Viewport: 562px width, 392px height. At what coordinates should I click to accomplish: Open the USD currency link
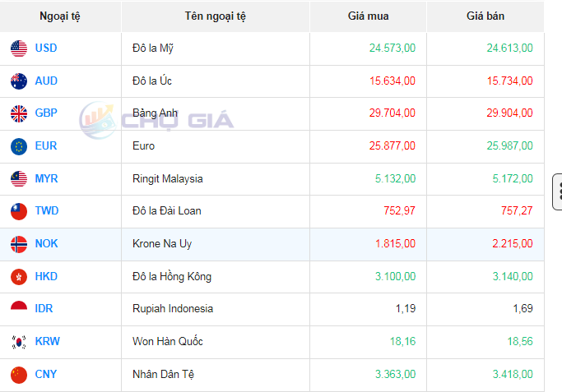tap(46, 48)
